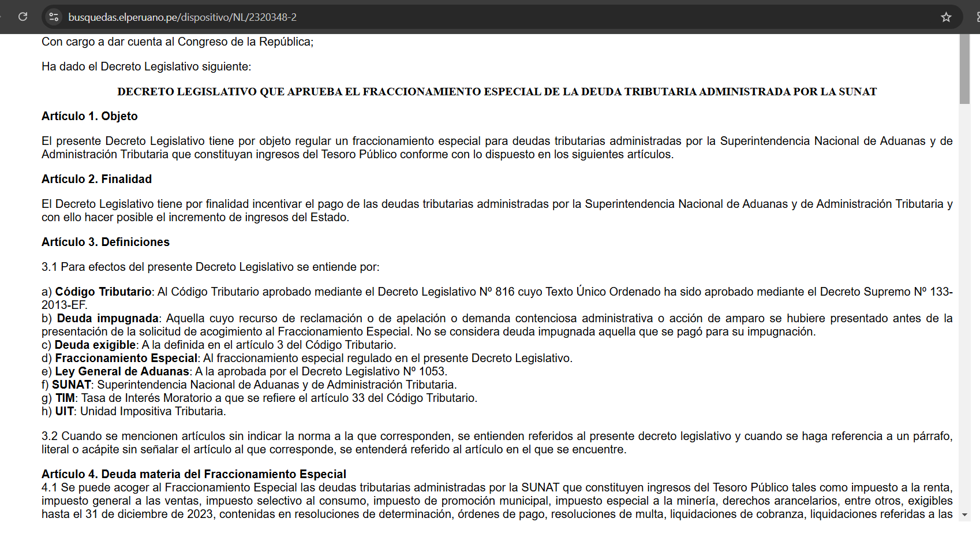Click the bold term 'Código Tributario'

103,292
